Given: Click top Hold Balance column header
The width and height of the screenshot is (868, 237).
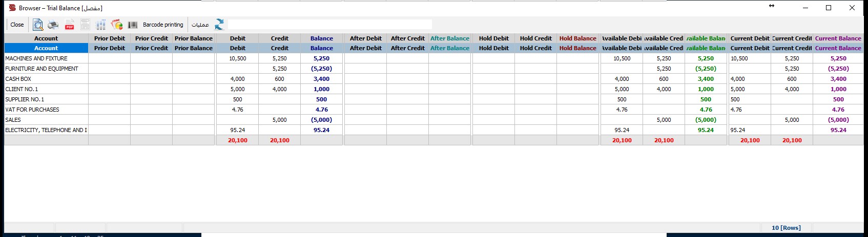Looking at the screenshot, I should coord(578,38).
